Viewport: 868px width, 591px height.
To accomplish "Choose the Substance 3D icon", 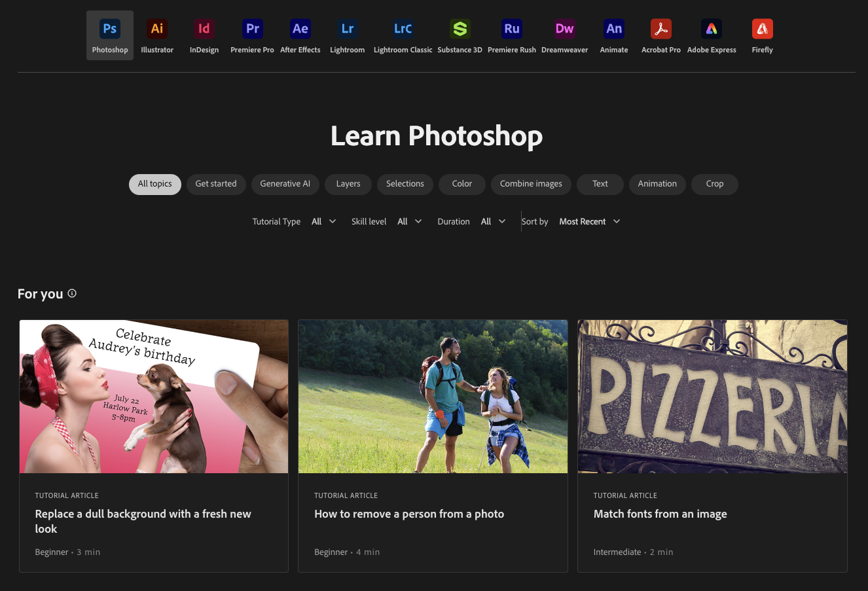I will (x=460, y=29).
